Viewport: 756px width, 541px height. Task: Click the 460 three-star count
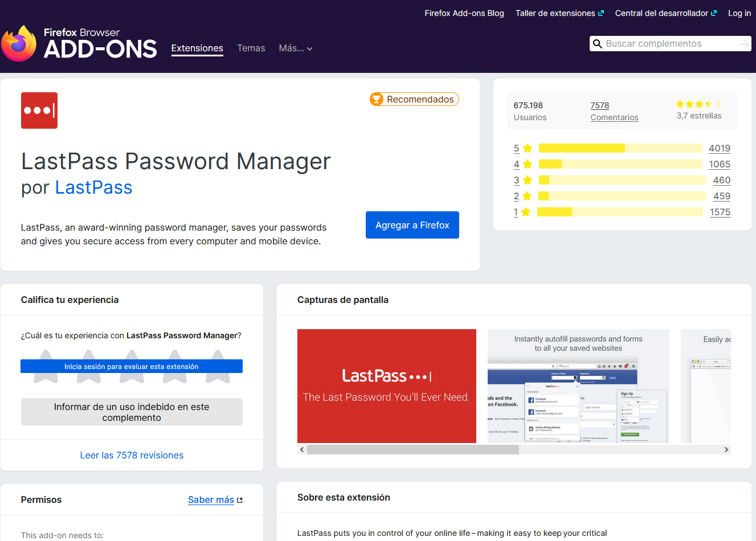pyautogui.click(x=722, y=180)
